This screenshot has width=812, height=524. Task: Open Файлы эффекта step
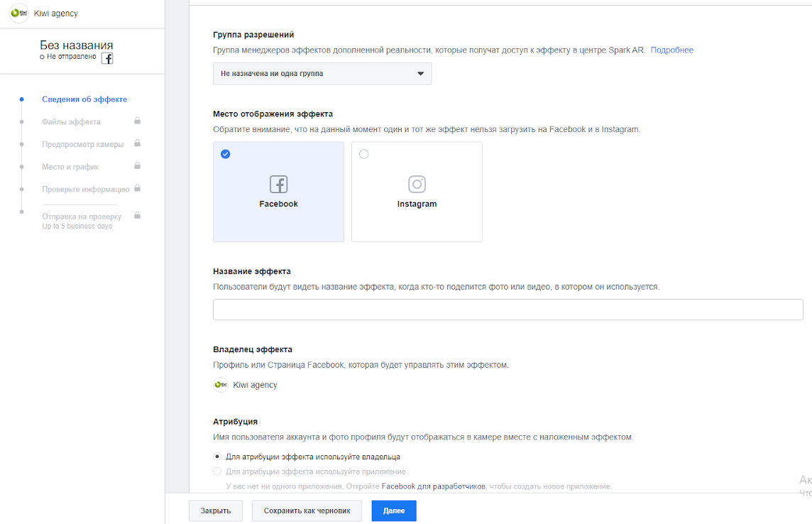pos(72,121)
